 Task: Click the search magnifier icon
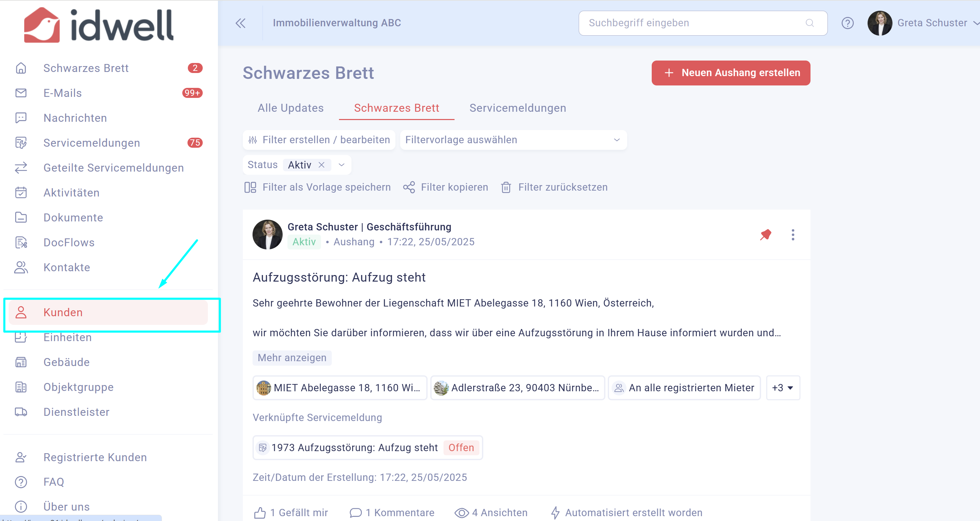809,23
